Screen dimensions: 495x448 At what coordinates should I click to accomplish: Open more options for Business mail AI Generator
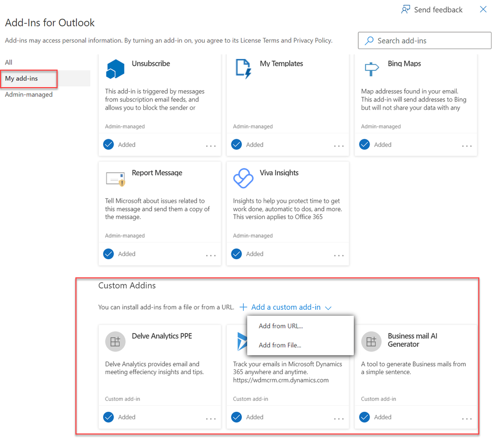pyautogui.click(x=467, y=419)
